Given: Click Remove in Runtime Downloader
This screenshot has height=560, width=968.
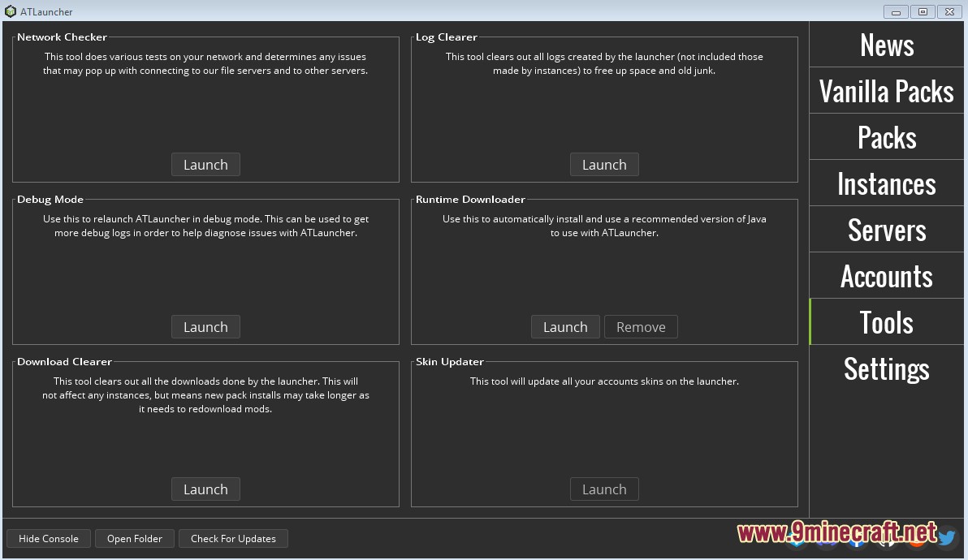Looking at the screenshot, I should click(641, 327).
